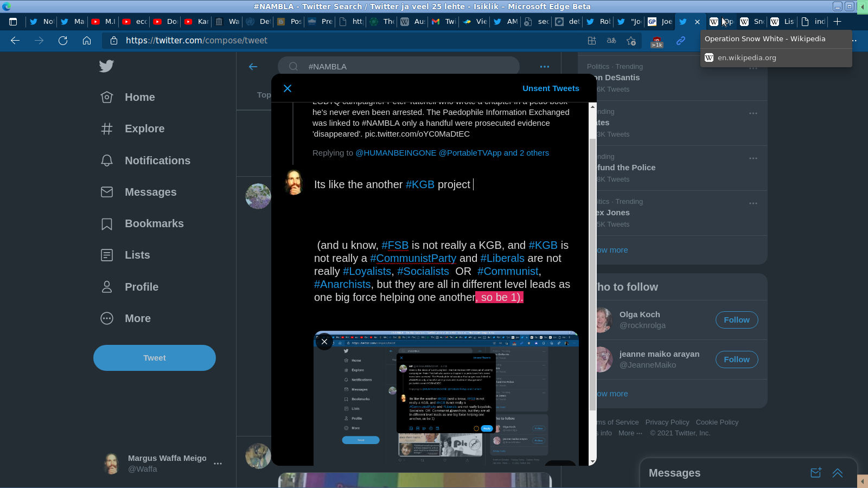Open Olga Koch's profile name
The image size is (868, 488).
(640, 314)
